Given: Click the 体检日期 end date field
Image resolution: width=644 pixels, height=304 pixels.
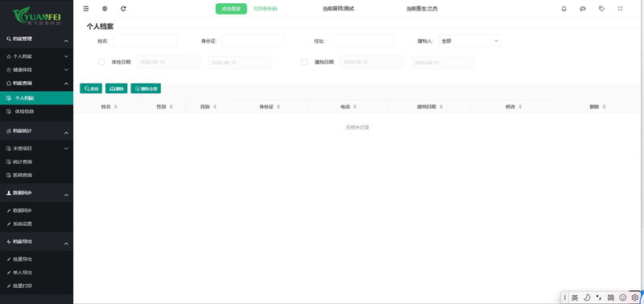Looking at the screenshot, I should 240,63.
